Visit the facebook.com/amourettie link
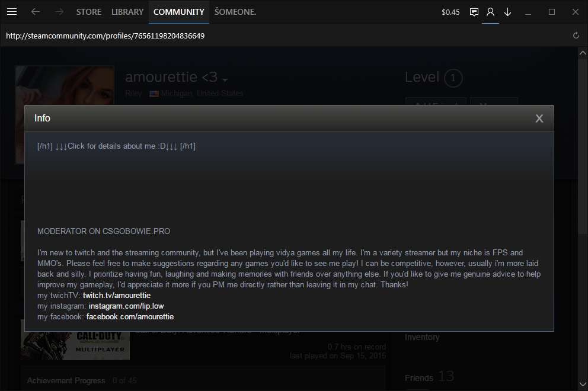 [x=130, y=317]
